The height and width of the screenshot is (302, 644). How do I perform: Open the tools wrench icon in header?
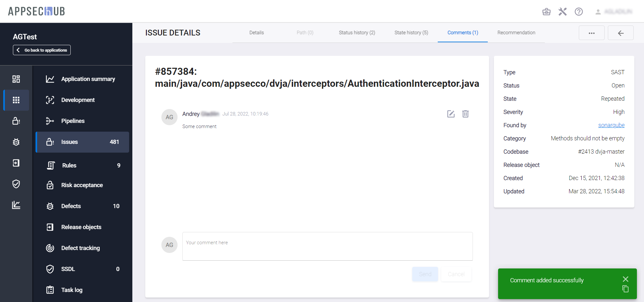point(562,12)
